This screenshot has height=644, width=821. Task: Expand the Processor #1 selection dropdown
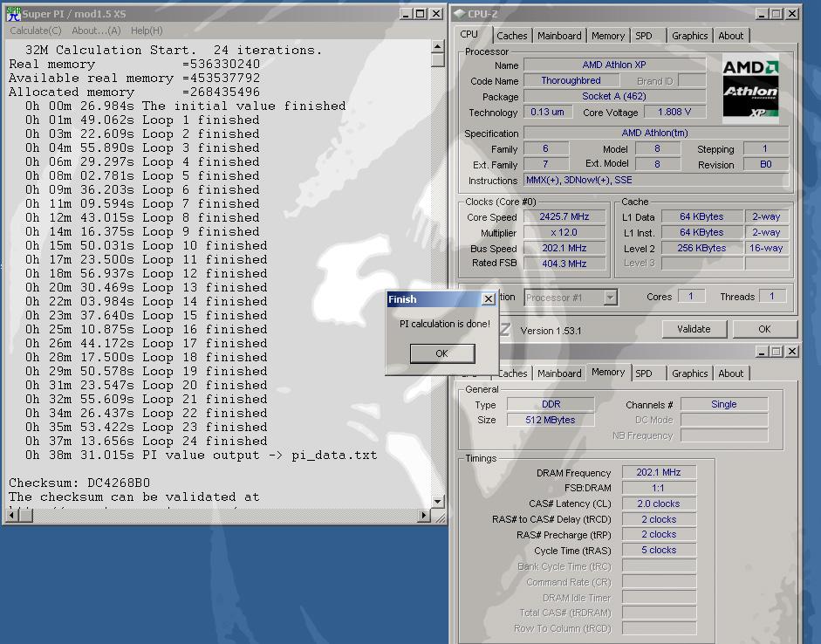[x=610, y=298]
